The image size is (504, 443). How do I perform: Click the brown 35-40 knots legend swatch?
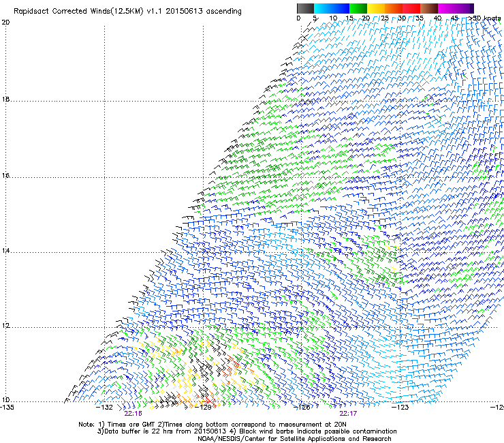429,8
